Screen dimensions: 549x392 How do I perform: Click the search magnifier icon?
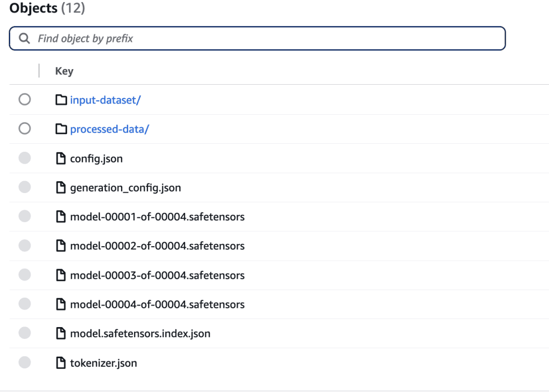tap(24, 39)
